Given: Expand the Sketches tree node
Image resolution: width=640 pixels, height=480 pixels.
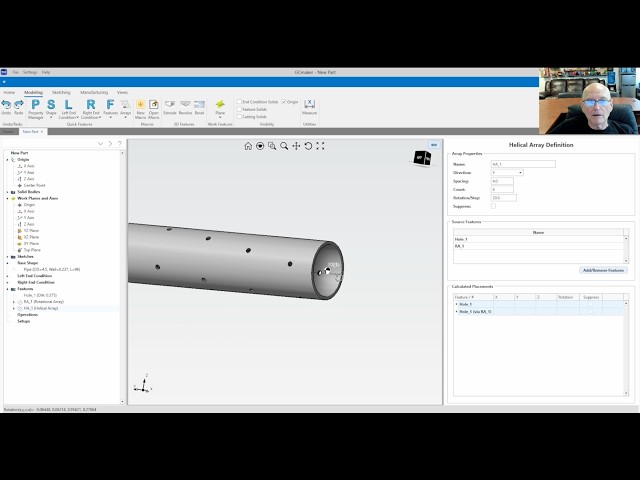Looking at the screenshot, I should click(x=7, y=257).
